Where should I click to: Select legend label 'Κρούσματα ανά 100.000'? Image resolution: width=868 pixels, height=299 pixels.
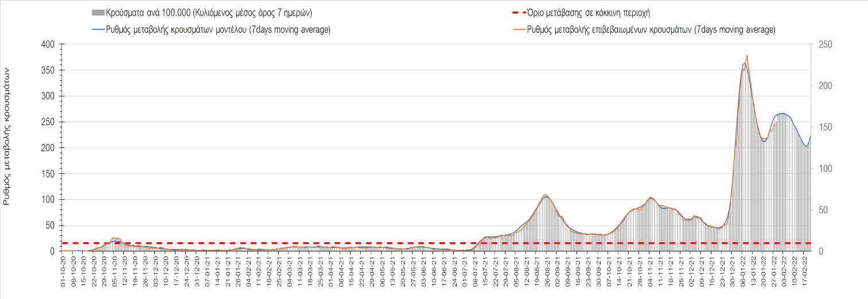tap(213, 13)
